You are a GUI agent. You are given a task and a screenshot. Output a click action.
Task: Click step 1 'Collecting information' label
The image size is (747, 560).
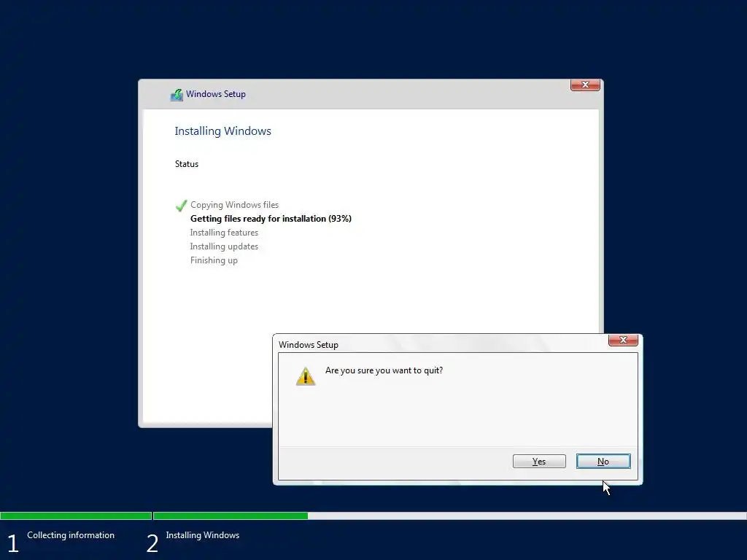pyautogui.click(x=71, y=535)
